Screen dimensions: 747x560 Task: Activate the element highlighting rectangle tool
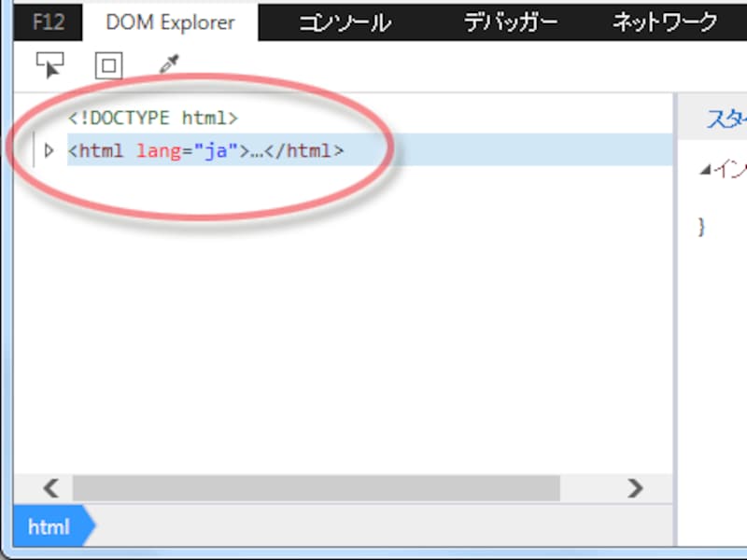tap(108, 64)
